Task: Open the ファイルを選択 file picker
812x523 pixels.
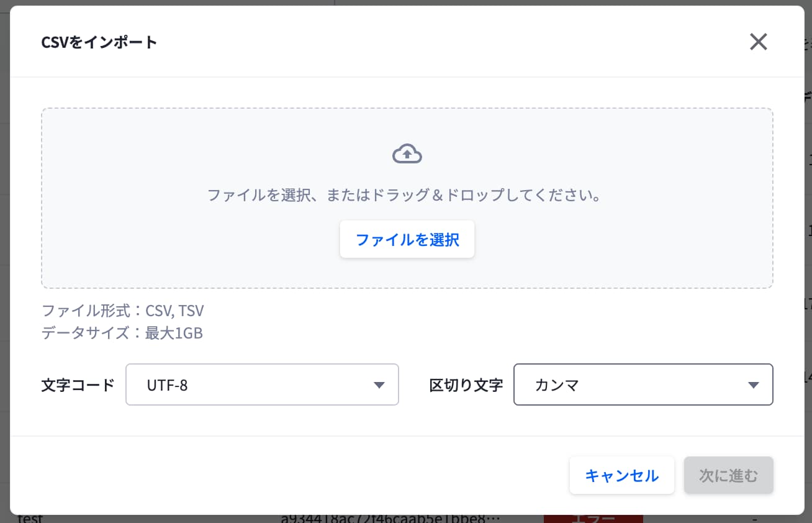Action: [x=407, y=239]
